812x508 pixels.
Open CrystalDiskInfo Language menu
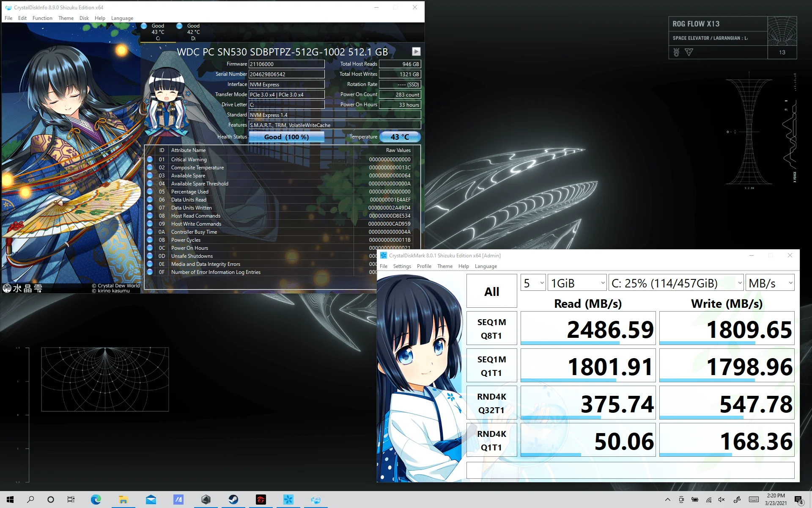click(122, 18)
